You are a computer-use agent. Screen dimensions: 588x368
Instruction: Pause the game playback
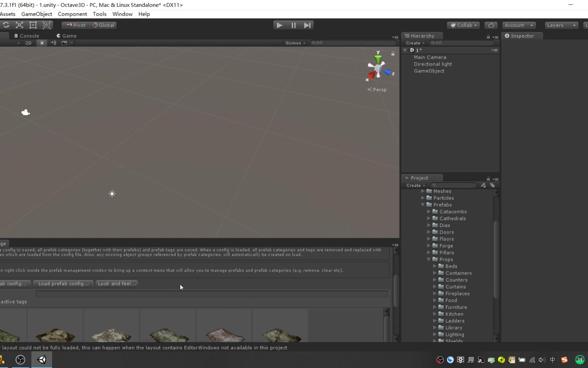(293, 25)
